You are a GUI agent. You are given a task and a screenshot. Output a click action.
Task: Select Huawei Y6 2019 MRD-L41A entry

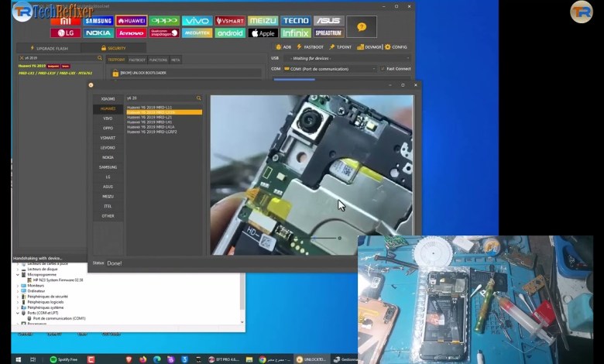coord(151,127)
